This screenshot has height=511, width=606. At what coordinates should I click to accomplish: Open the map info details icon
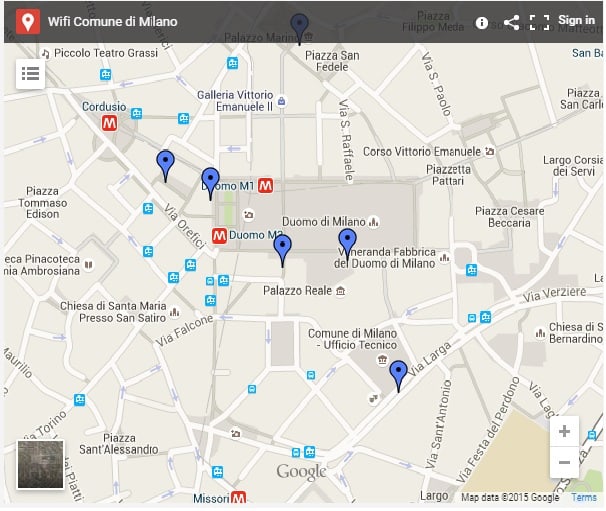(482, 23)
